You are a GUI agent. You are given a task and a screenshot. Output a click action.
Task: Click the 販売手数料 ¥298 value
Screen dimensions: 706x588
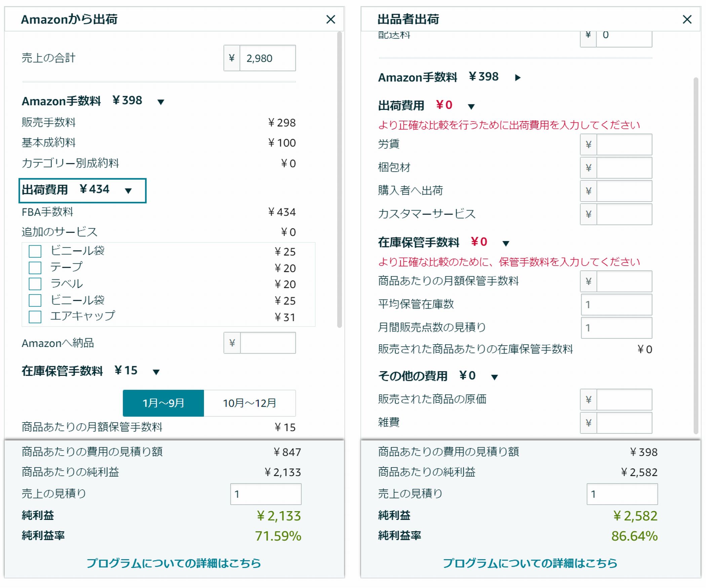282,123
